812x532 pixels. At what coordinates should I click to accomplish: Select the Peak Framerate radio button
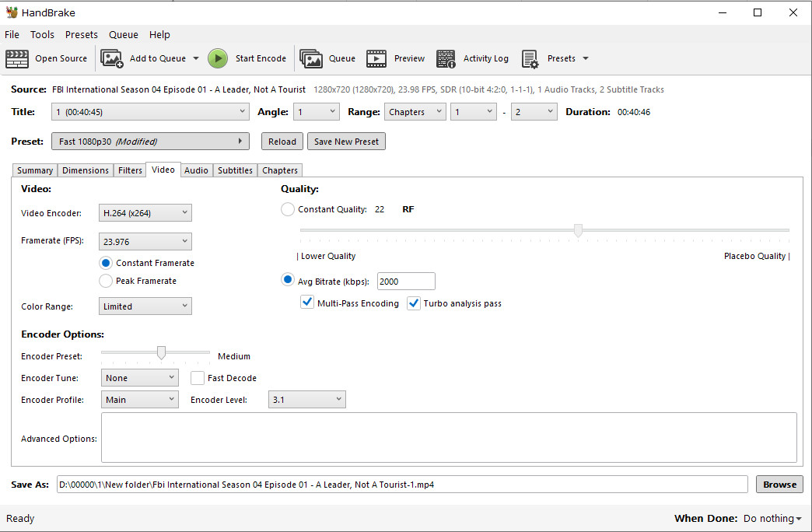click(x=106, y=281)
